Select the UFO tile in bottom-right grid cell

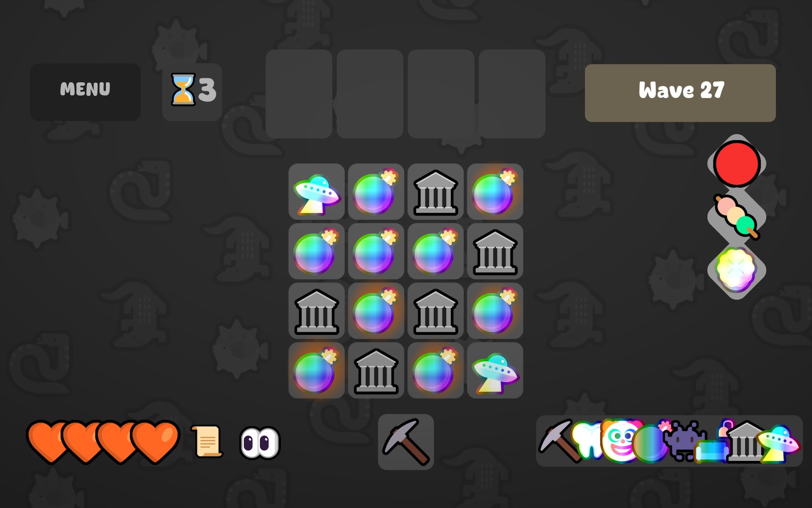click(x=495, y=370)
